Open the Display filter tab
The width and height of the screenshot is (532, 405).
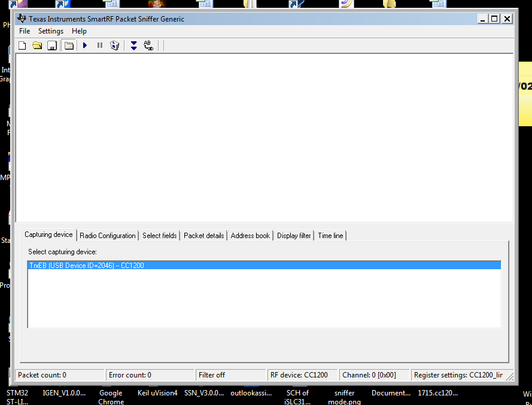point(294,235)
